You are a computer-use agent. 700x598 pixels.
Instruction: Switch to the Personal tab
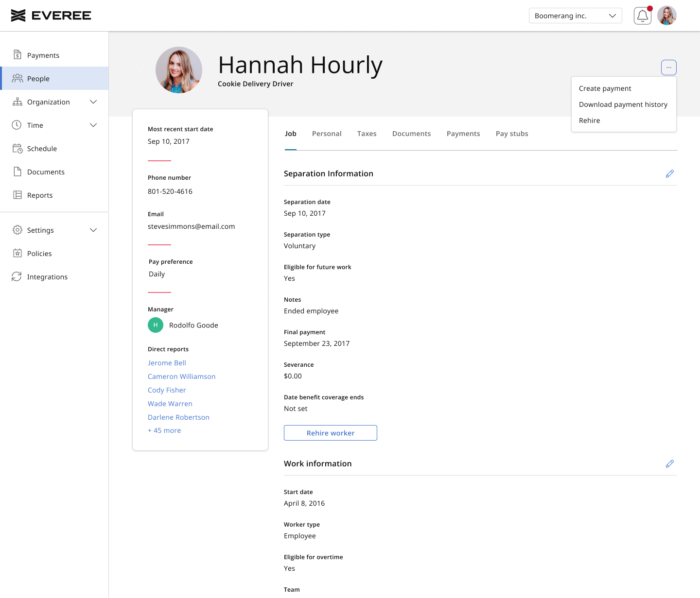pyautogui.click(x=327, y=134)
